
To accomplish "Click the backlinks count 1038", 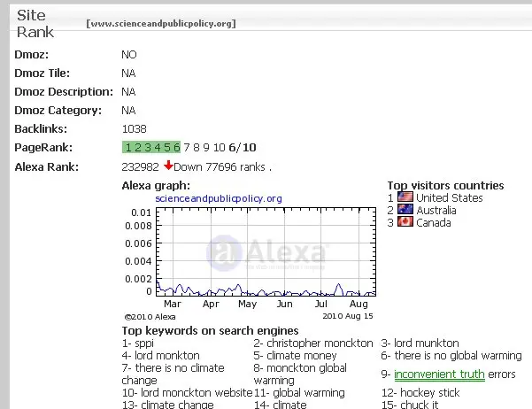I will [x=134, y=129].
